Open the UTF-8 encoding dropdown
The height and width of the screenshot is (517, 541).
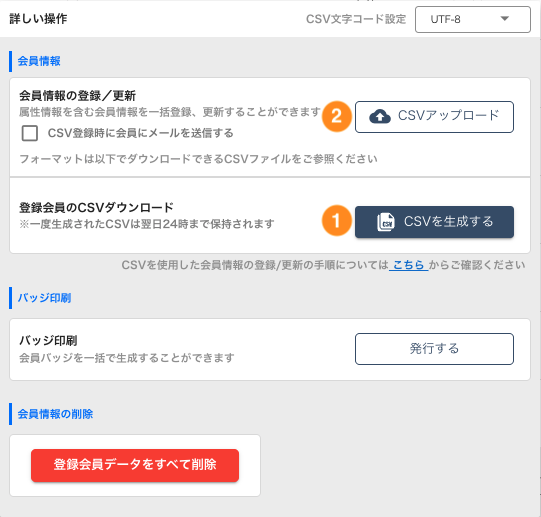pyautogui.click(x=473, y=19)
